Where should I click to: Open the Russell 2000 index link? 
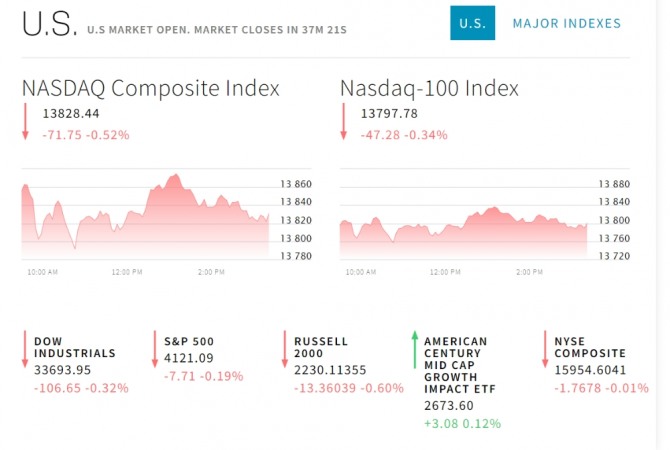pyautogui.click(x=321, y=347)
